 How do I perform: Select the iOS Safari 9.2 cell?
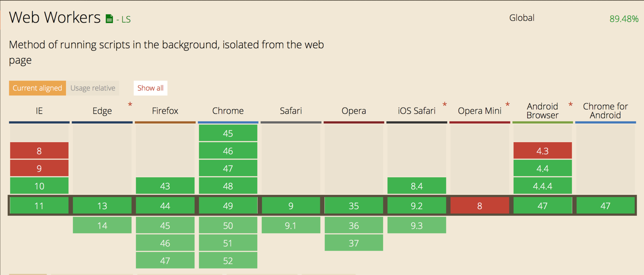point(417,206)
